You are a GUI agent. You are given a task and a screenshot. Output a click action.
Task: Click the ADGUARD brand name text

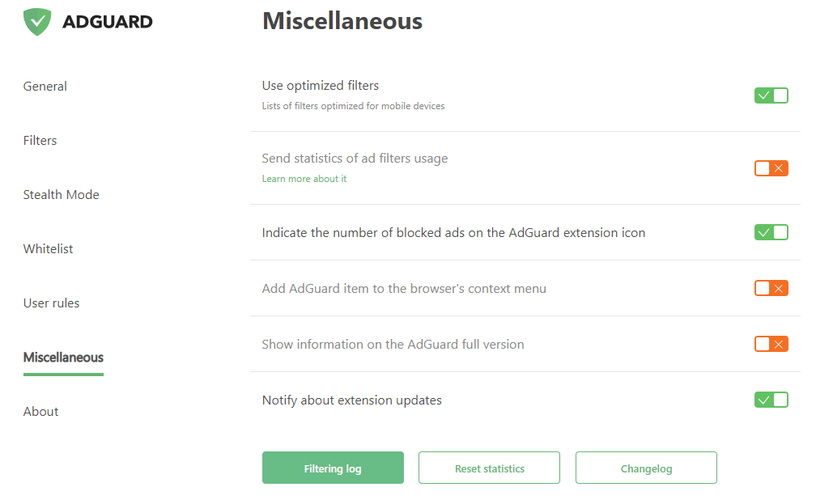pos(107,22)
